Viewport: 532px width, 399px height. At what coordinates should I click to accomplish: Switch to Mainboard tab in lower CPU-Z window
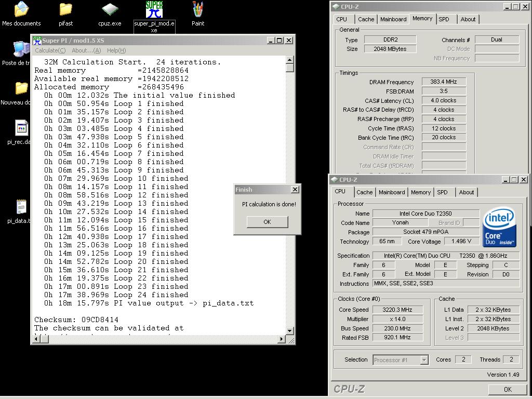click(392, 192)
